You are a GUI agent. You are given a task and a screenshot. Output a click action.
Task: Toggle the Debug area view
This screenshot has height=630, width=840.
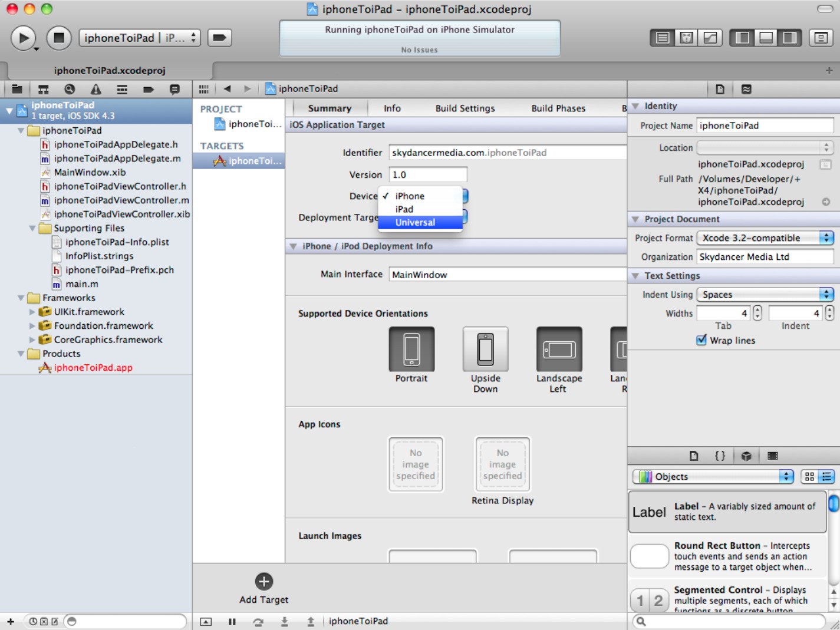tap(766, 38)
